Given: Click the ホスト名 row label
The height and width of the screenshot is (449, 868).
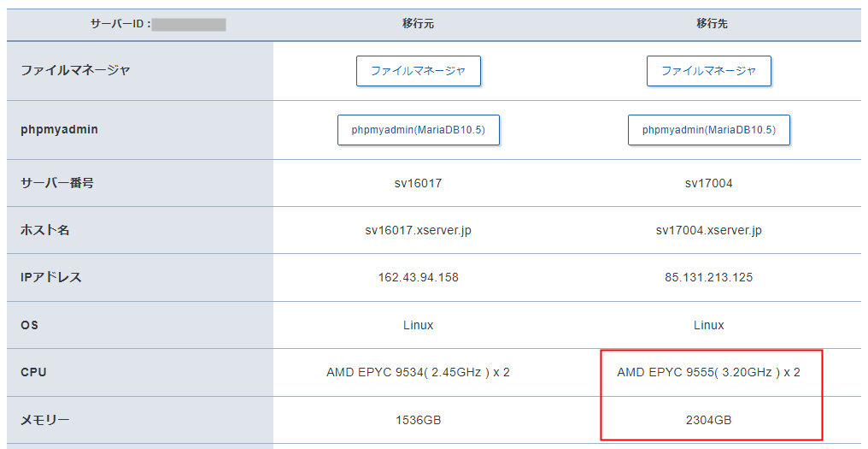Looking at the screenshot, I should click(x=44, y=231).
